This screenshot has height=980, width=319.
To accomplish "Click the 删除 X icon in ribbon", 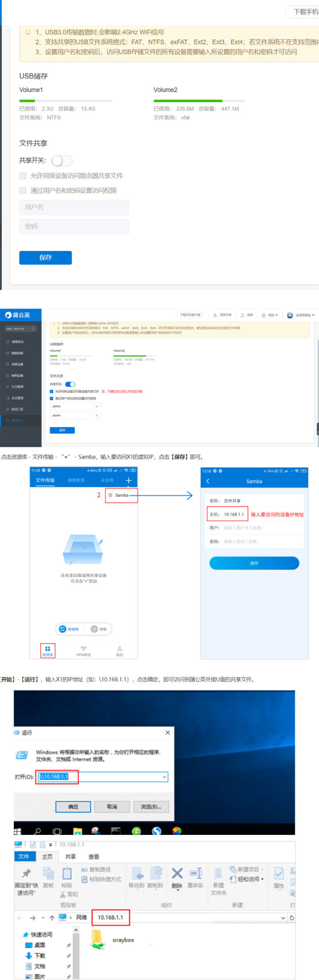I will tap(177, 873).
